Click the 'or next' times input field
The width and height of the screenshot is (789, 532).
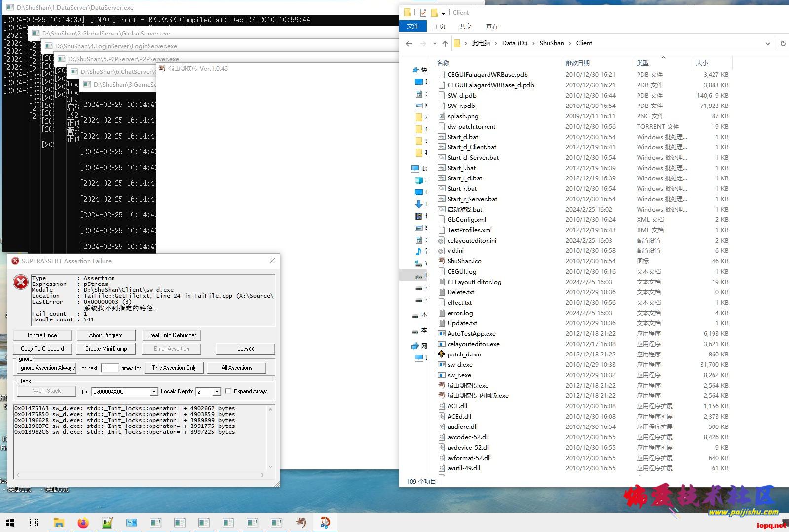tap(110, 368)
